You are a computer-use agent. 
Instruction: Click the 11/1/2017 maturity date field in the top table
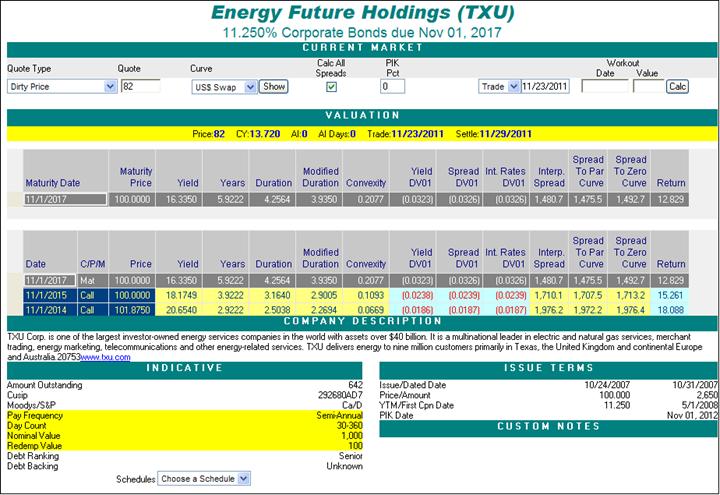tap(65, 199)
